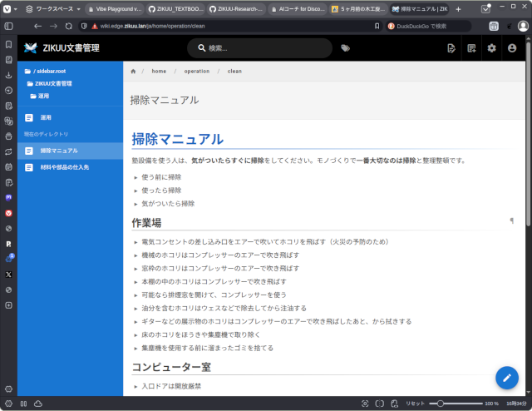The image size is (532, 411).
Task: Click the ZIKUU文書管理 logo icon
Action: (31, 48)
